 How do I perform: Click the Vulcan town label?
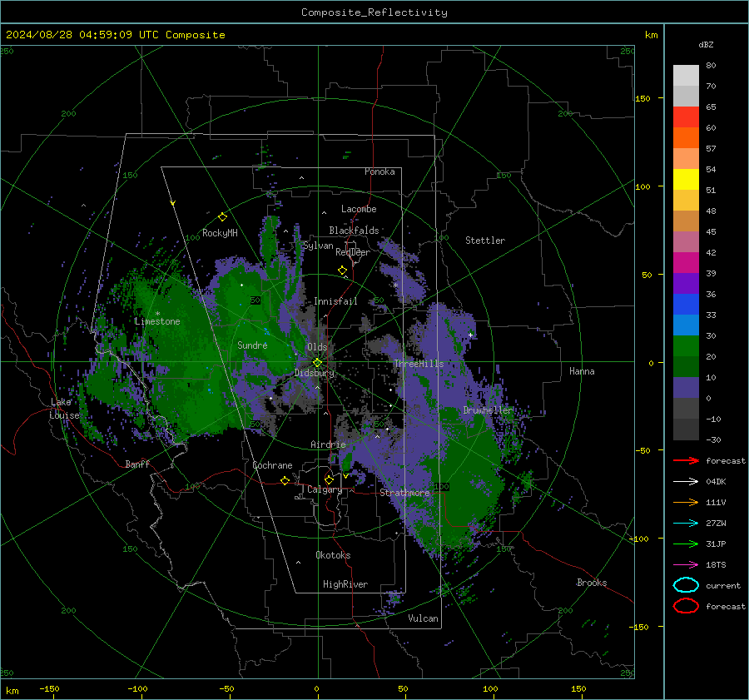coord(423,618)
